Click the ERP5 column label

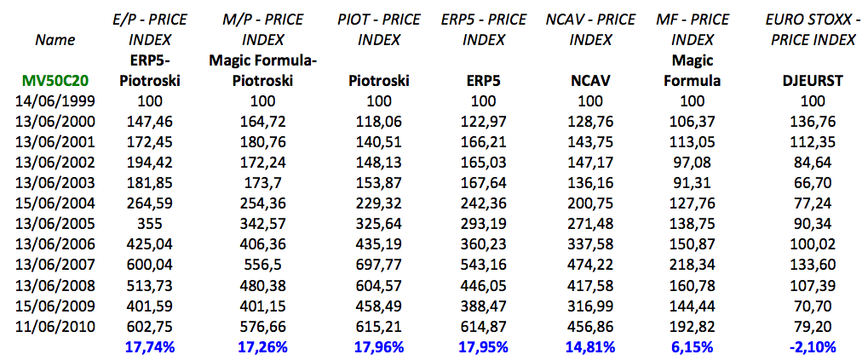(x=484, y=82)
